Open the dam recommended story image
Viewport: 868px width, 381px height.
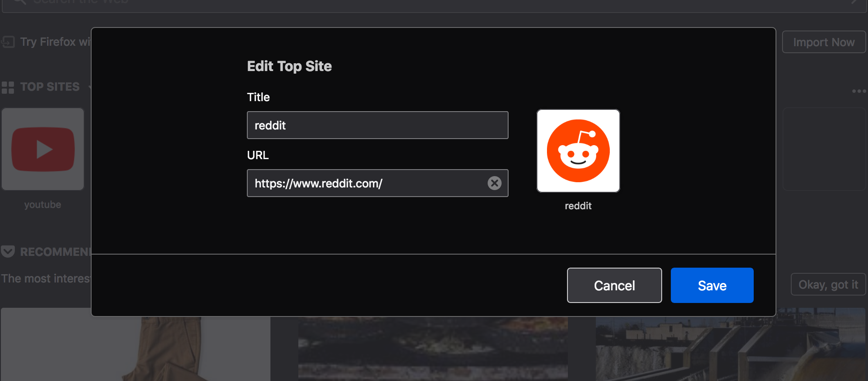point(730,344)
